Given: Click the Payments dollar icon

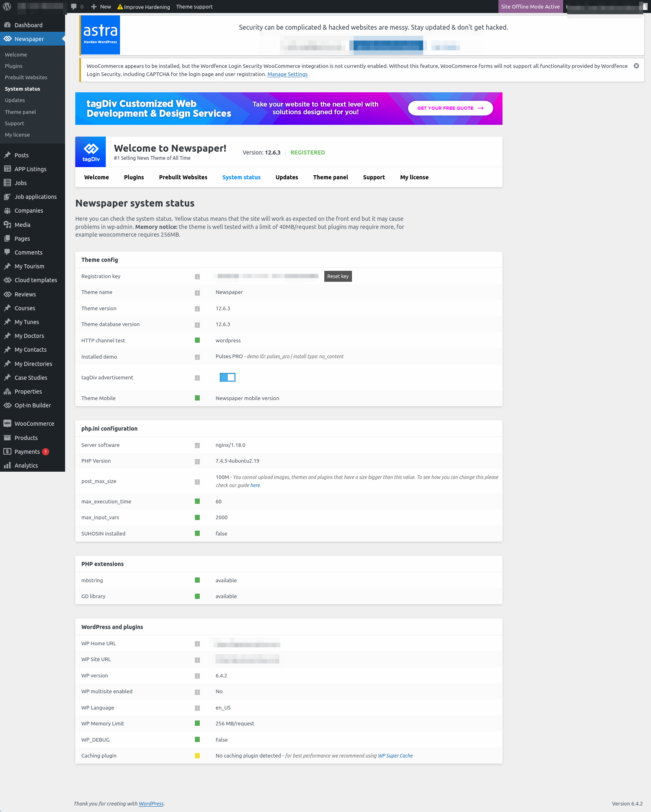Looking at the screenshot, I should click(7, 452).
